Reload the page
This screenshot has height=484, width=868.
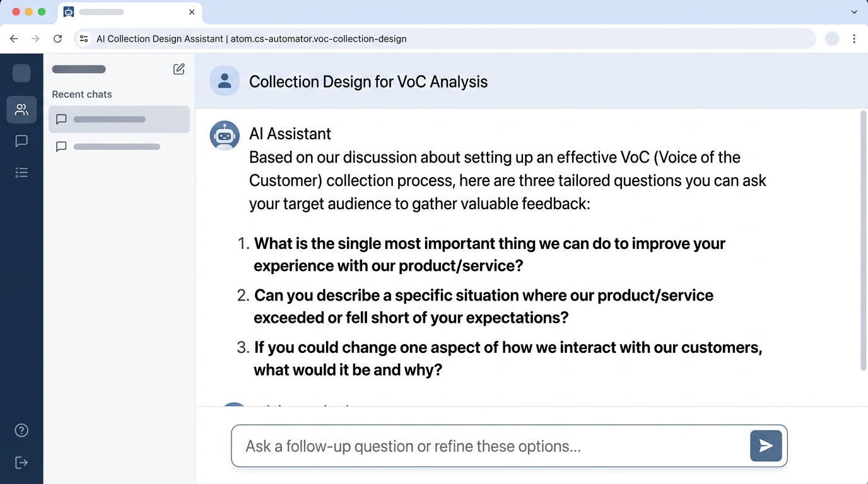(x=57, y=39)
